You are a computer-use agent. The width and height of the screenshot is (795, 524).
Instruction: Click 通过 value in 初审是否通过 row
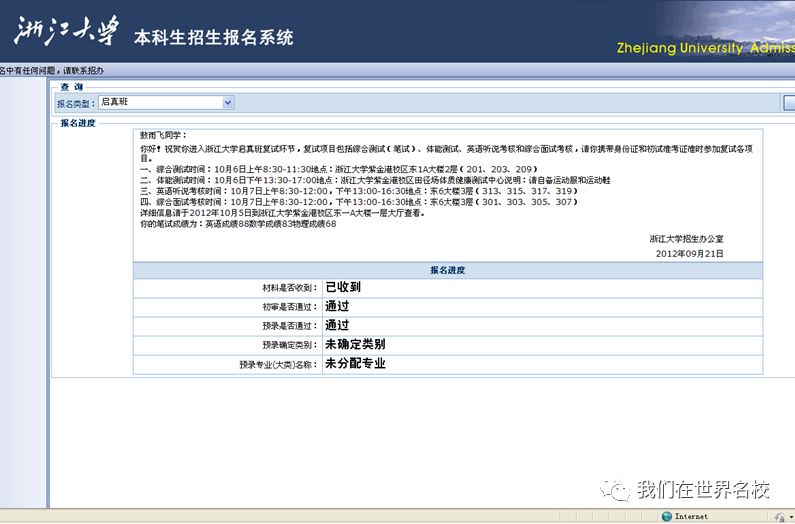pyautogui.click(x=337, y=306)
